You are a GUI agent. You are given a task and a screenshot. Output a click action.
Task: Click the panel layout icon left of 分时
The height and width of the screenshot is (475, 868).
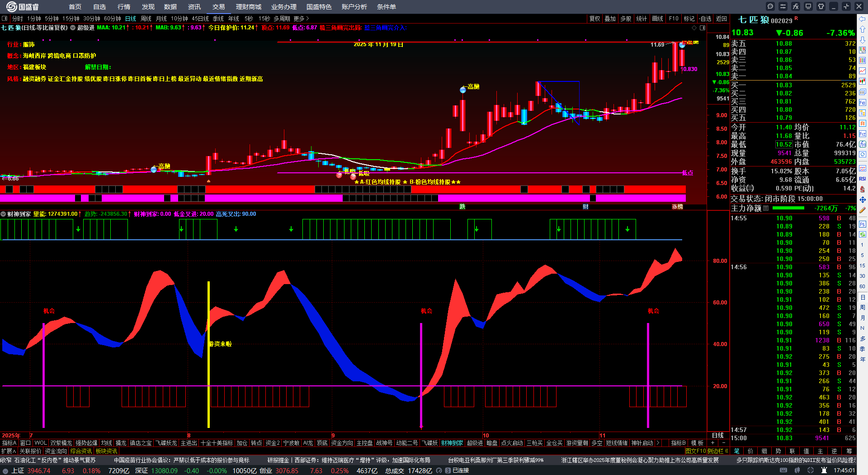(5, 19)
